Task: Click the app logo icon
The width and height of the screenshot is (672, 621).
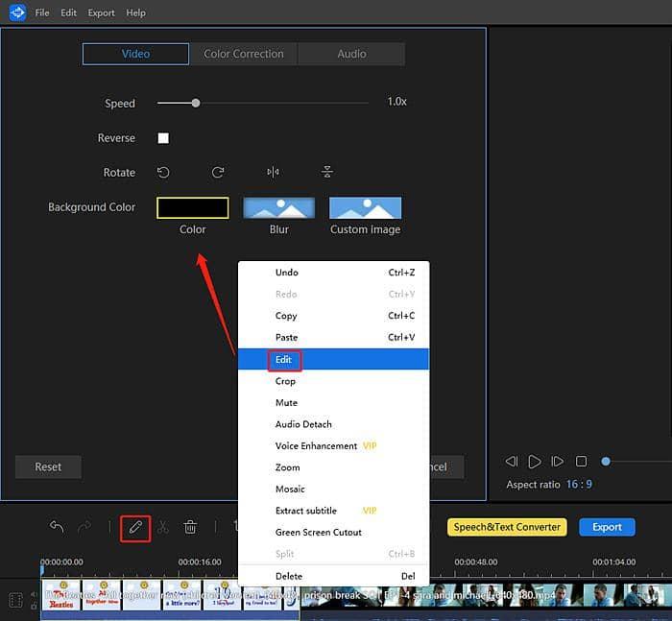Action: [x=17, y=12]
